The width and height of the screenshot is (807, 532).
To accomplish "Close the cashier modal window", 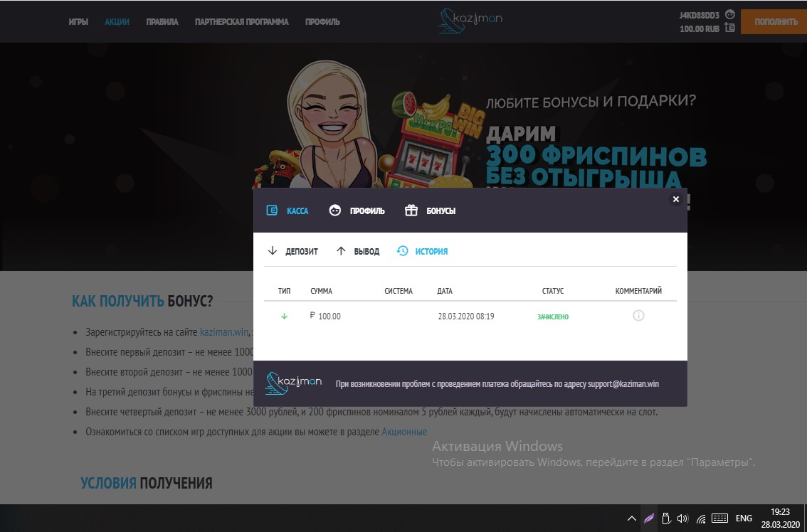I will [676, 199].
